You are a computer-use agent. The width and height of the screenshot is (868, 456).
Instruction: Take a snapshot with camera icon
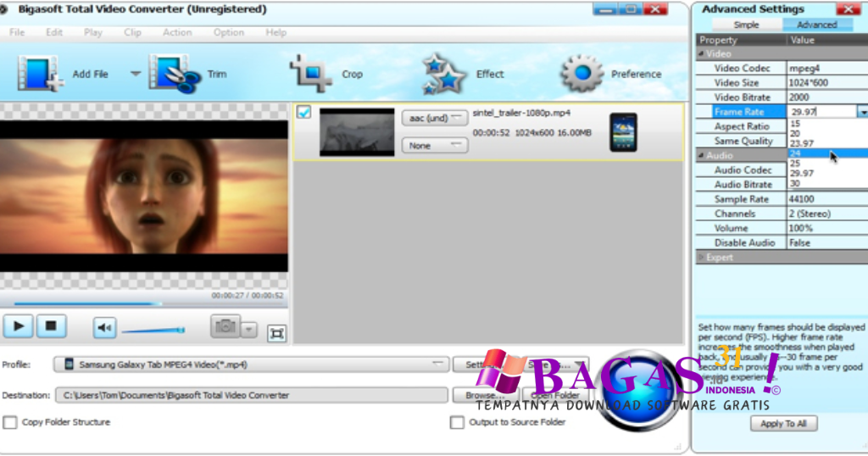[x=225, y=326]
